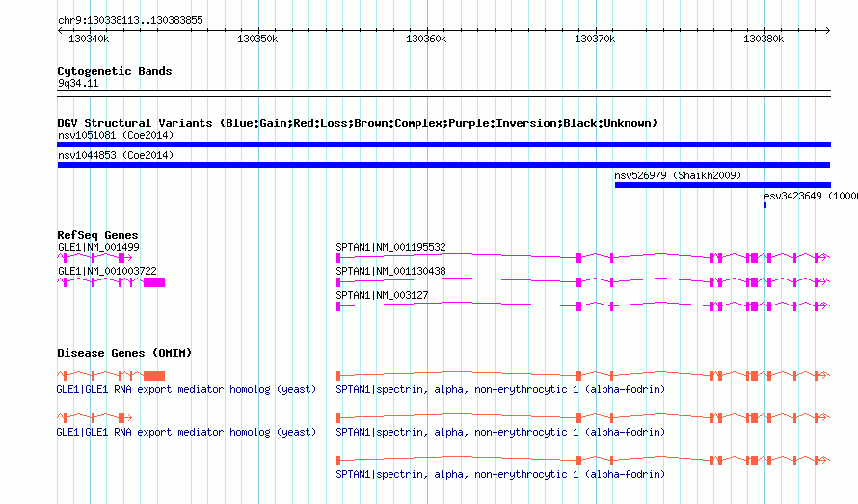Click the blue gain bar for nsv526979
The width and height of the screenshot is (858, 504).
(723, 185)
